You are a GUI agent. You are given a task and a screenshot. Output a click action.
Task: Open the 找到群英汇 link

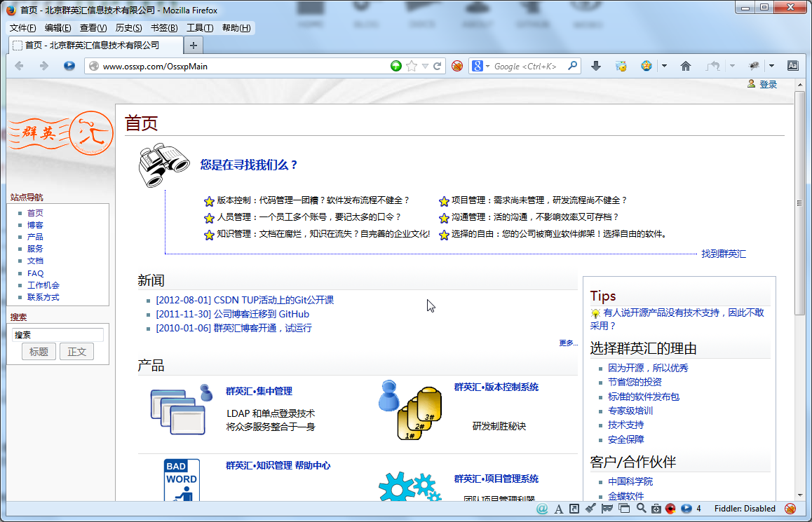click(724, 254)
